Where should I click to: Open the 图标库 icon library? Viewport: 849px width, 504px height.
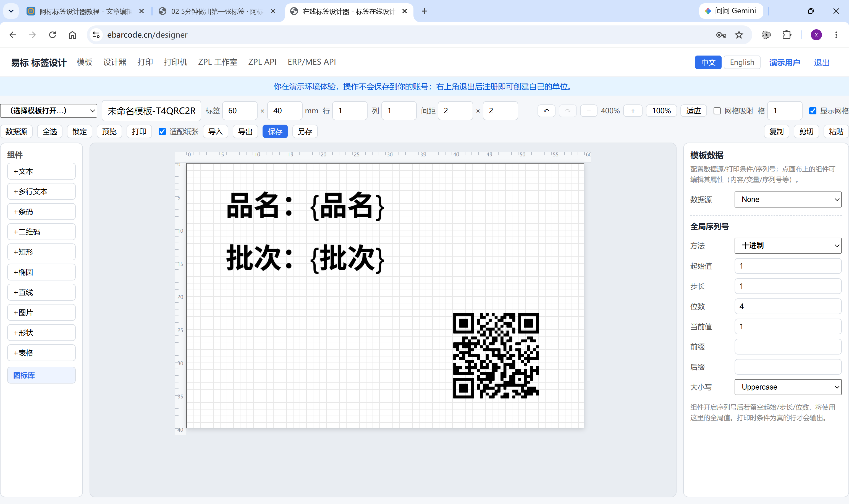click(41, 375)
